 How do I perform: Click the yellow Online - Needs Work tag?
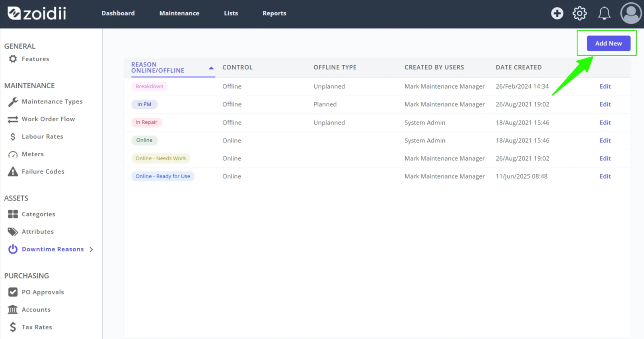(161, 158)
